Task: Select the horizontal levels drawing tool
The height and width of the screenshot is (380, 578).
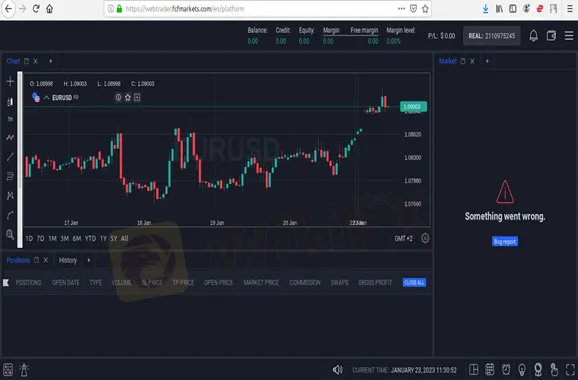Action: 10,176
